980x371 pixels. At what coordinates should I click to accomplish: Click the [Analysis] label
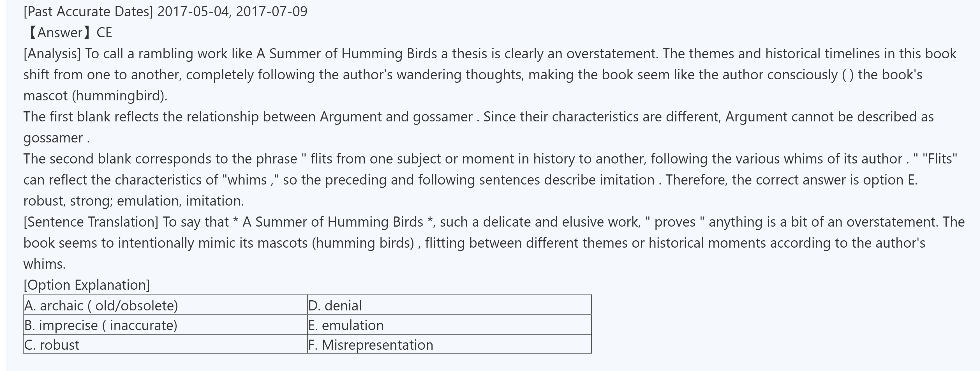point(52,54)
